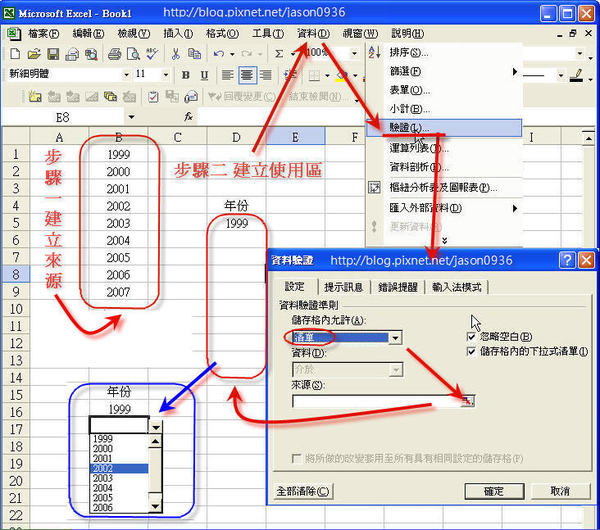The width and height of the screenshot is (600, 530).
Task: Click the Save floppy disk icon
Action: [53, 54]
